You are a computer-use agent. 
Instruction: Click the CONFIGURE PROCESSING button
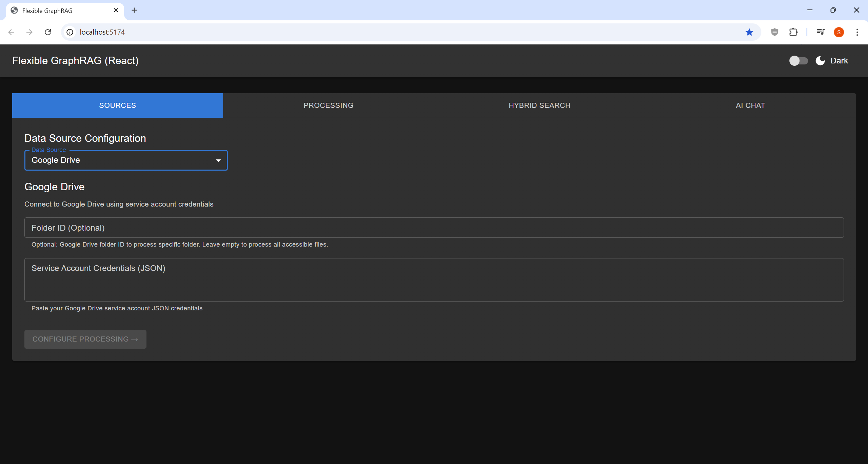click(x=85, y=339)
